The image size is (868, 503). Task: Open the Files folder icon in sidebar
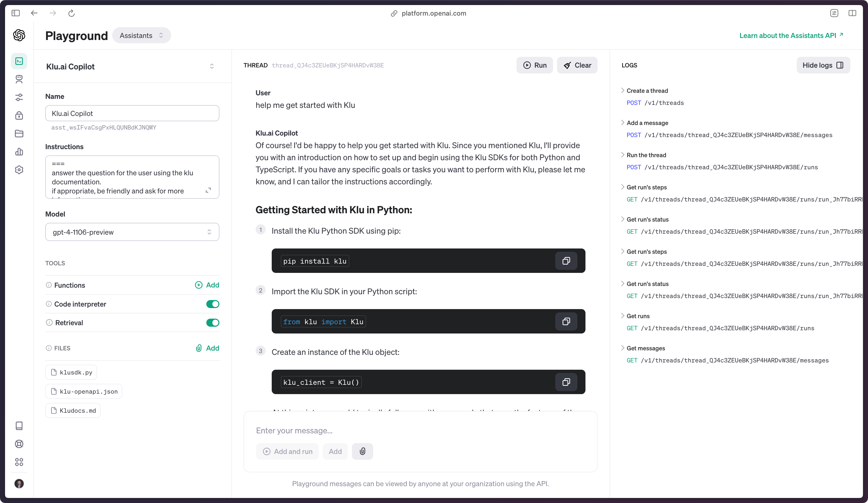click(19, 134)
